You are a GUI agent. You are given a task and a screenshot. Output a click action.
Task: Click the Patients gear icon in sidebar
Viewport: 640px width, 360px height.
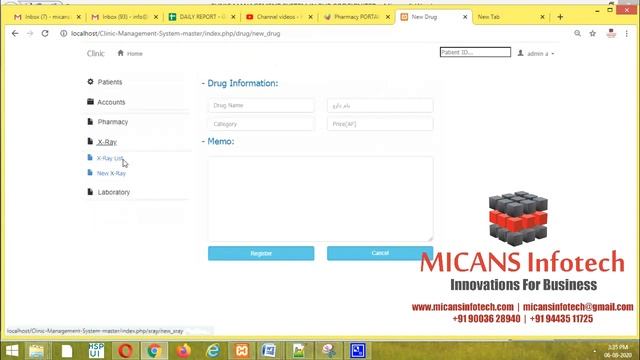pos(90,82)
